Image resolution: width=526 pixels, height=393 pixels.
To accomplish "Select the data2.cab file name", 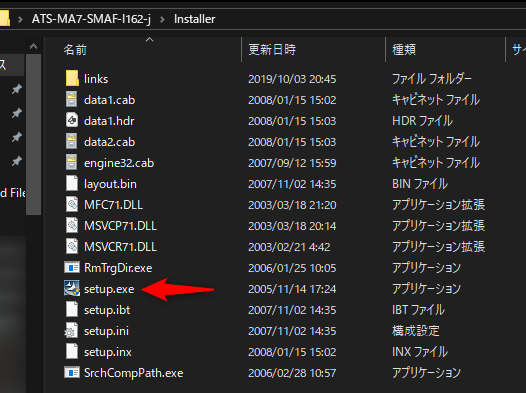I will 109,142.
